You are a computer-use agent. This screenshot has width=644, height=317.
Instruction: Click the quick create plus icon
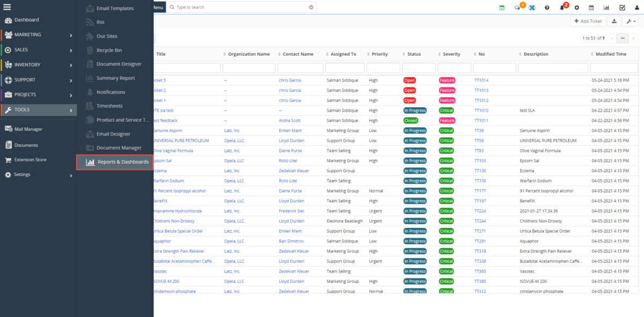tap(576, 7)
